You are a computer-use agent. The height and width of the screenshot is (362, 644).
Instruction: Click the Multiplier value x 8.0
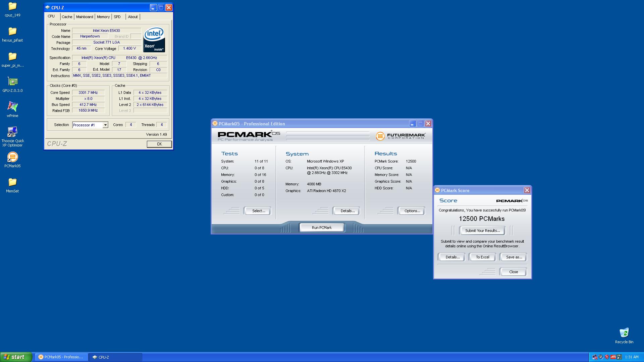88,99
